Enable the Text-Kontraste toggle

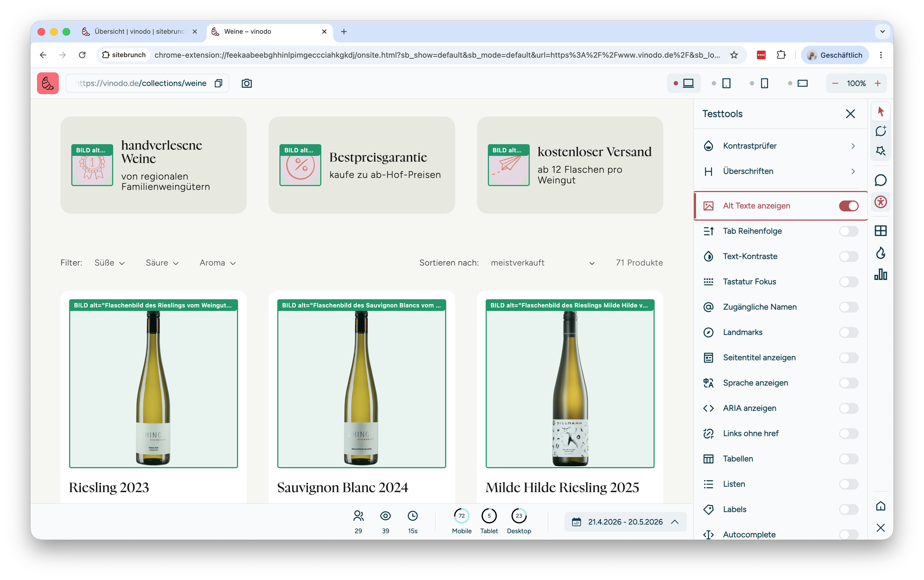pyautogui.click(x=848, y=257)
